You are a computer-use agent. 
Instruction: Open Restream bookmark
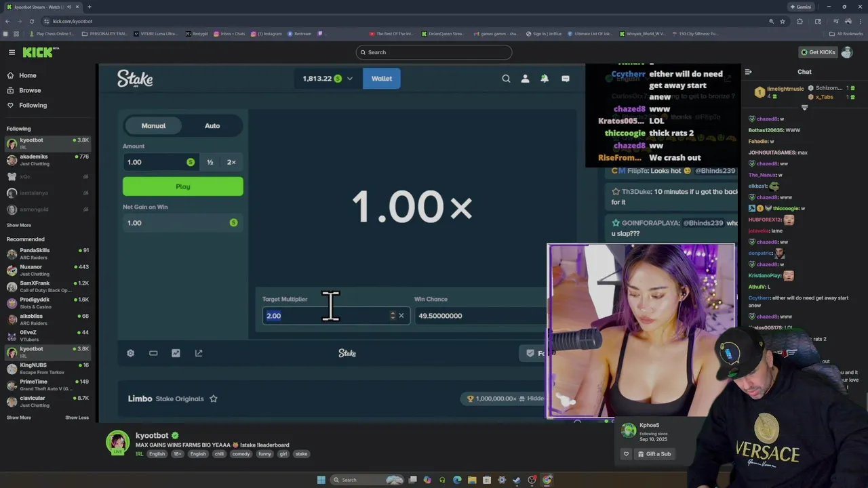(300, 34)
